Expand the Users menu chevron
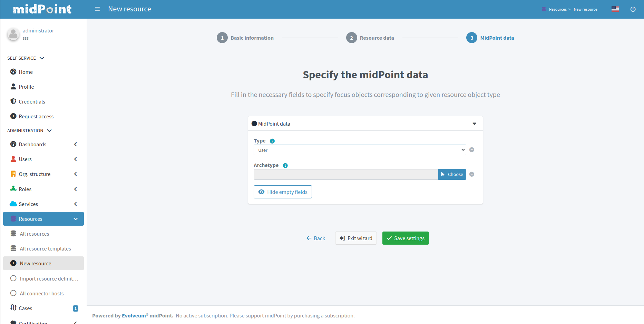The image size is (644, 324). tap(76, 159)
